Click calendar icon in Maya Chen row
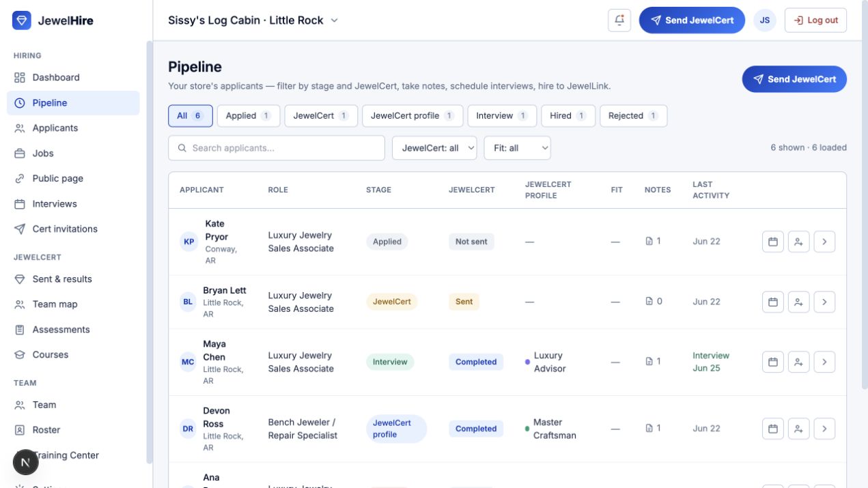This screenshot has width=868, height=488. pyautogui.click(x=773, y=362)
